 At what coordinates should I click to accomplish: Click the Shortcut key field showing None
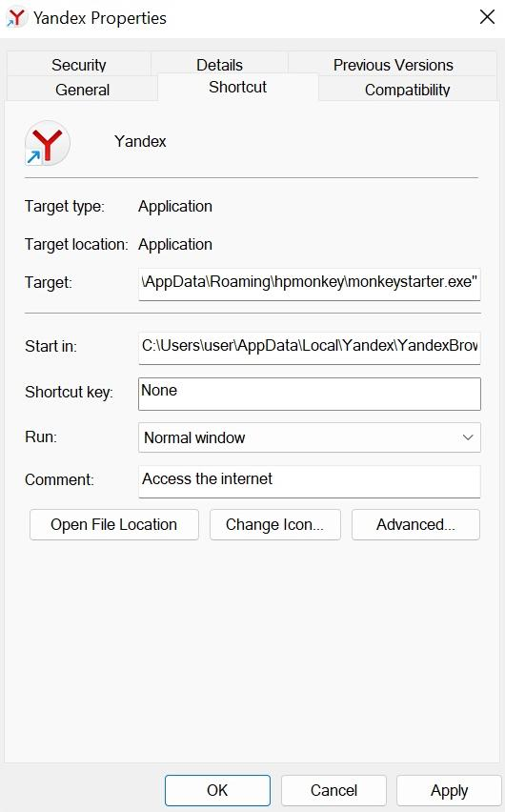pyautogui.click(x=310, y=394)
